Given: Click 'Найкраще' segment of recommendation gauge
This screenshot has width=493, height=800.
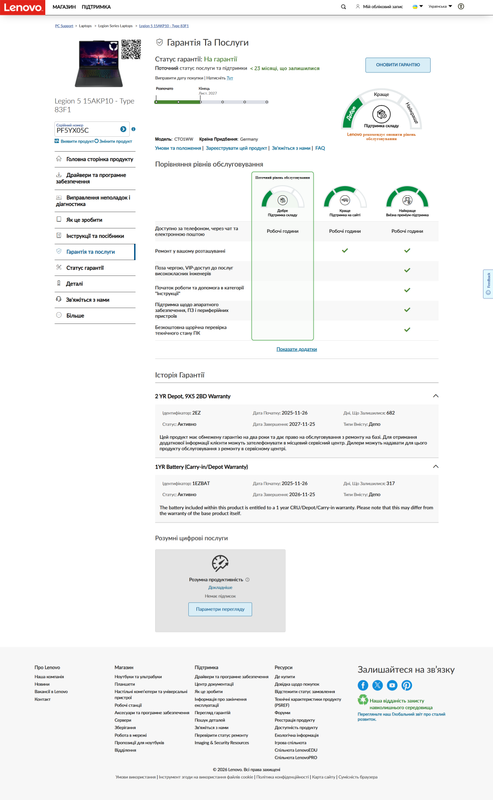Looking at the screenshot, I should [x=412, y=113].
